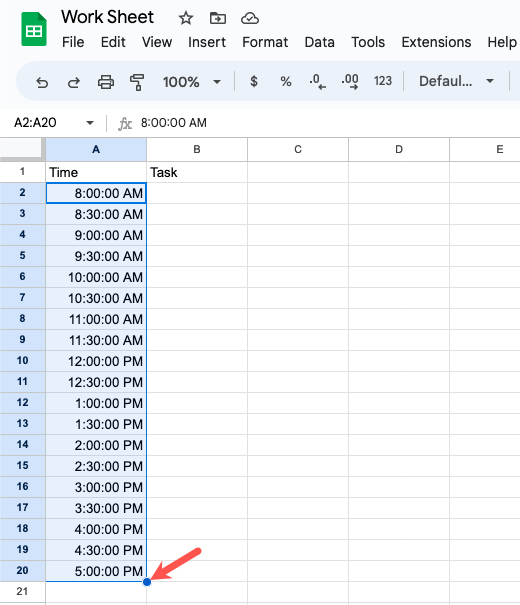
Task: Open the Google Sheets home icon
Action: pyautogui.click(x=34, y=29)
